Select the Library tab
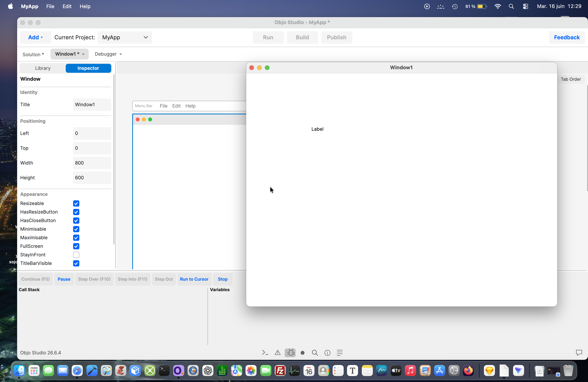This screenshot has width=588, height=382. (43, 68)
